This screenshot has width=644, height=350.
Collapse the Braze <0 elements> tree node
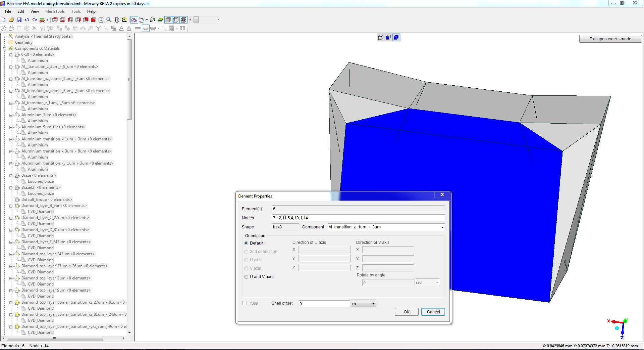point(11,175)
